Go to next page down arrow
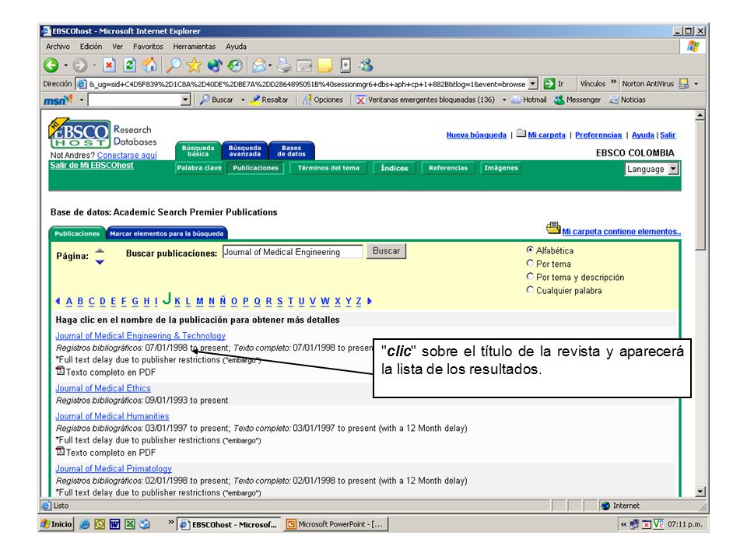 click(100, 261)
